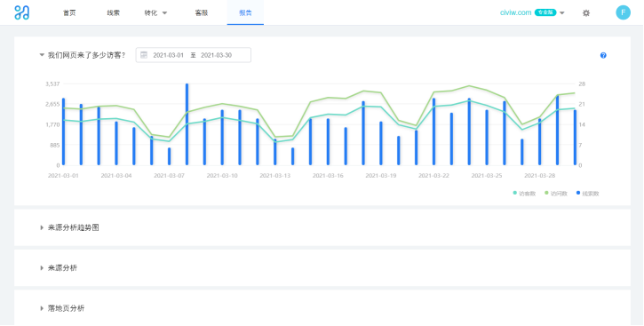The image size is (644, 326).
Task: Open the civiw.com site dropdown arrow
Action: 562,13
